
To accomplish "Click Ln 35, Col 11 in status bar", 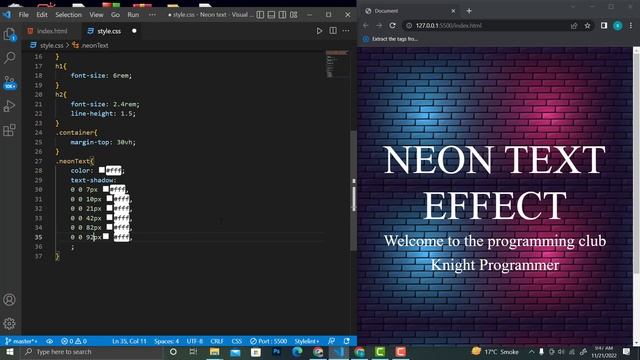I will (x=129, y=341).
